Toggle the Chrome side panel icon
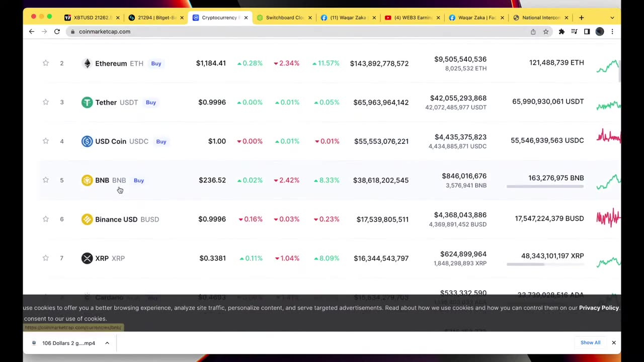 587,32
